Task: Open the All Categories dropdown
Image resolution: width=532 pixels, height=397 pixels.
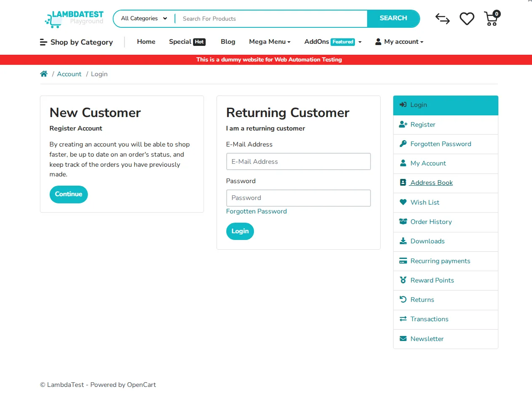Action: click(144, 19)
